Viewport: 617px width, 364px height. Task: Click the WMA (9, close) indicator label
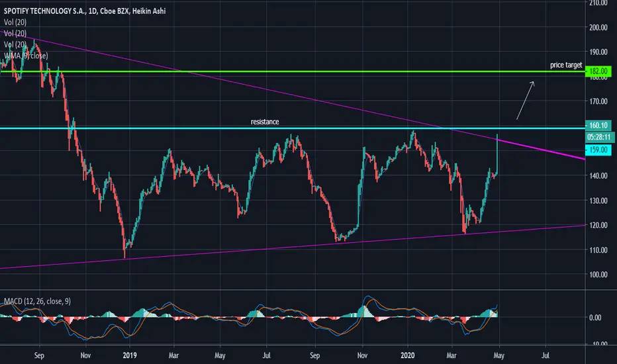[26, 56]
